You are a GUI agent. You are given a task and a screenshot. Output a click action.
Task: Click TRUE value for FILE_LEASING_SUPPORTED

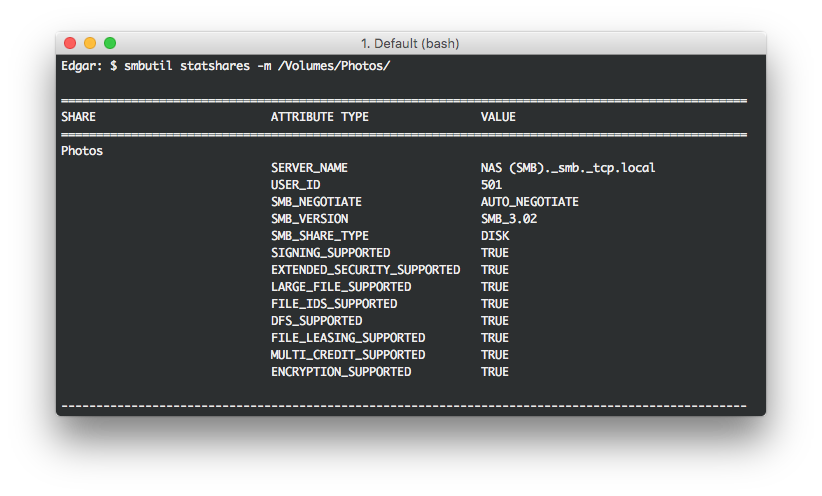[x=495, y=338]
